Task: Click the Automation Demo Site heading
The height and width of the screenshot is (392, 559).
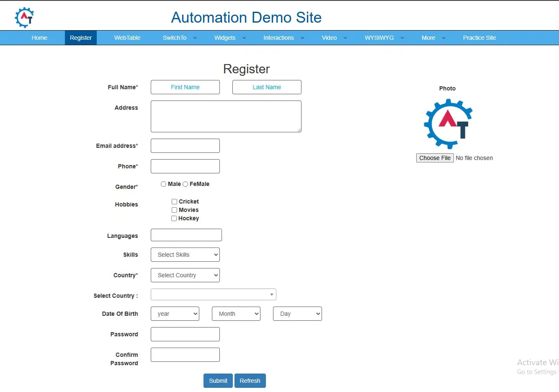Action: (246, 18)
